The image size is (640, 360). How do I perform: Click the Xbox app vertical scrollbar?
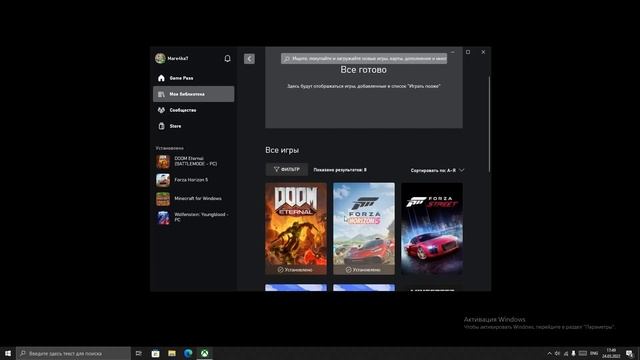[489, 124]
